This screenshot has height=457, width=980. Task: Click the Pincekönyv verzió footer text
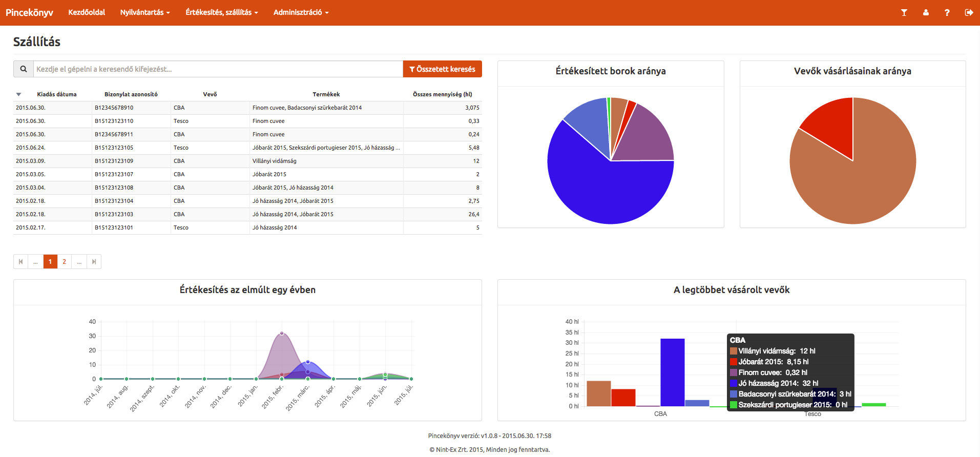[490, 436]
